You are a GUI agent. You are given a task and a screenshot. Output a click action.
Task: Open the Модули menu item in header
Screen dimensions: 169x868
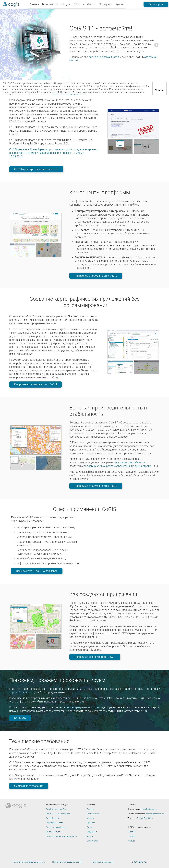(x=66, y=4)
